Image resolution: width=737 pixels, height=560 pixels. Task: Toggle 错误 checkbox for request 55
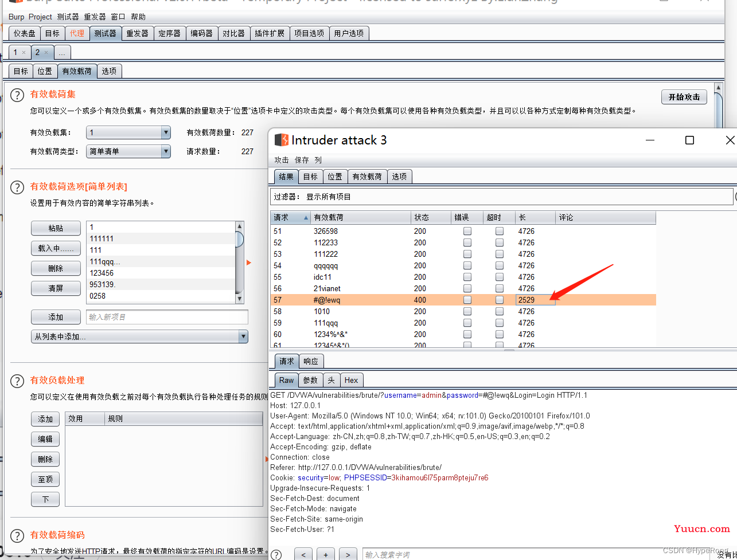[467, 277]
